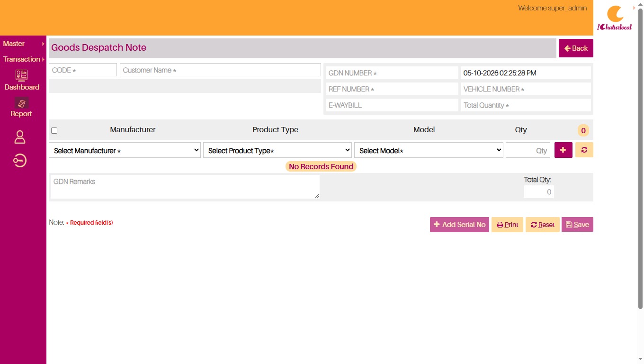Click the Model column header
The image size is (644, 364).
coord(424,130)
